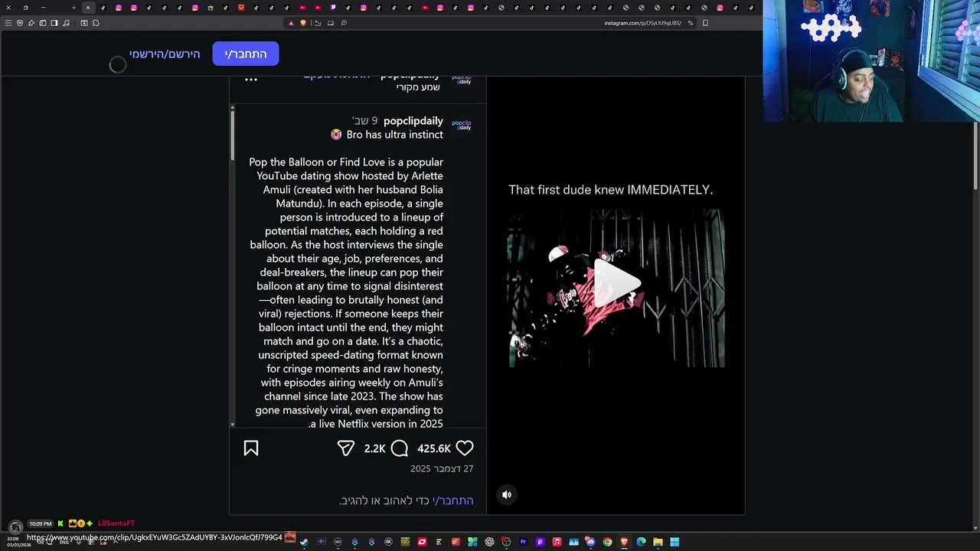Open Brave Rewards triangle icon
The width and height of the screenshot is (980, 551).
tap(291, 23)
